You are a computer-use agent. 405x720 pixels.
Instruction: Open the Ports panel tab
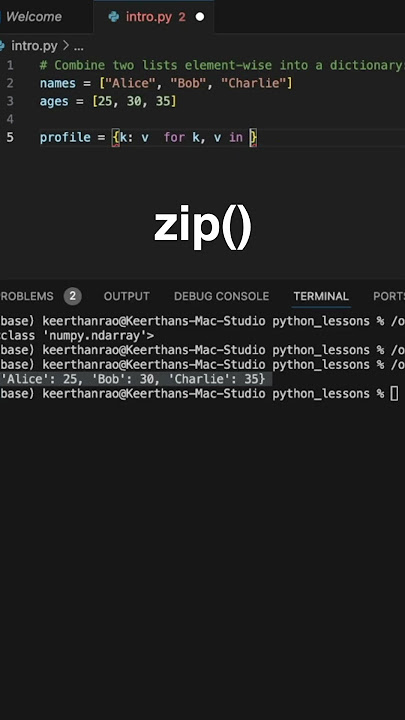click(x=388, y=296)
